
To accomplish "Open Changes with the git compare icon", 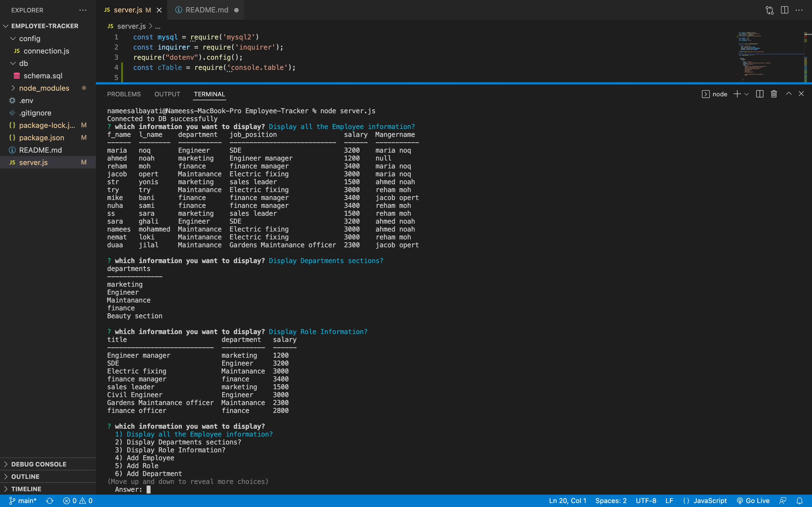I will point(769,10).
